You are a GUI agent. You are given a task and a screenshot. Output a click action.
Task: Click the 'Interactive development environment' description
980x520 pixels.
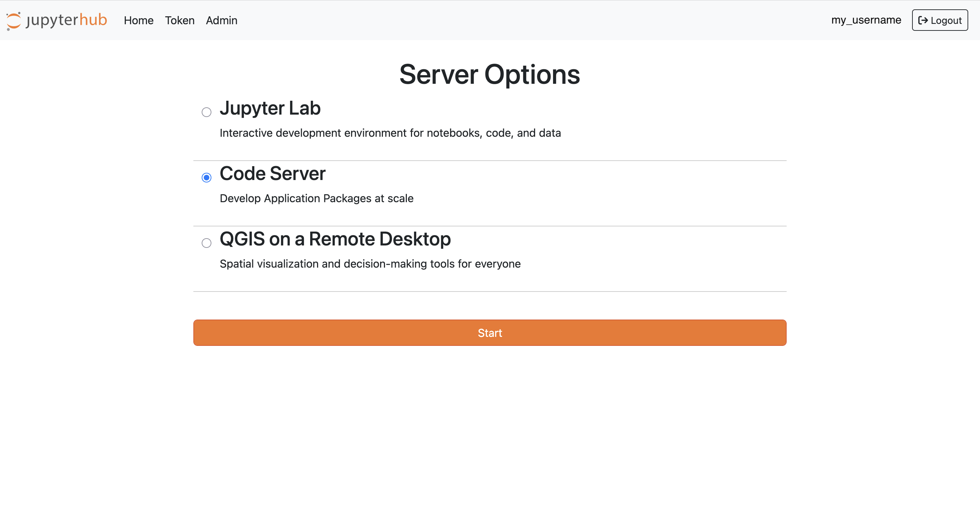390,133
